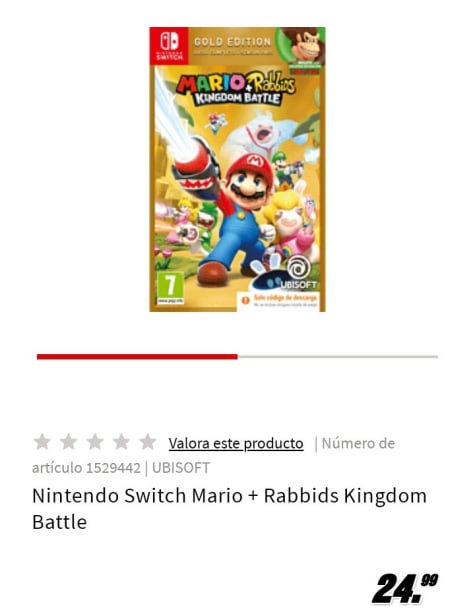Click the gray portion of the image slider bar
The height and width of the screenshot is (612, 475).
tap(338, 356)
